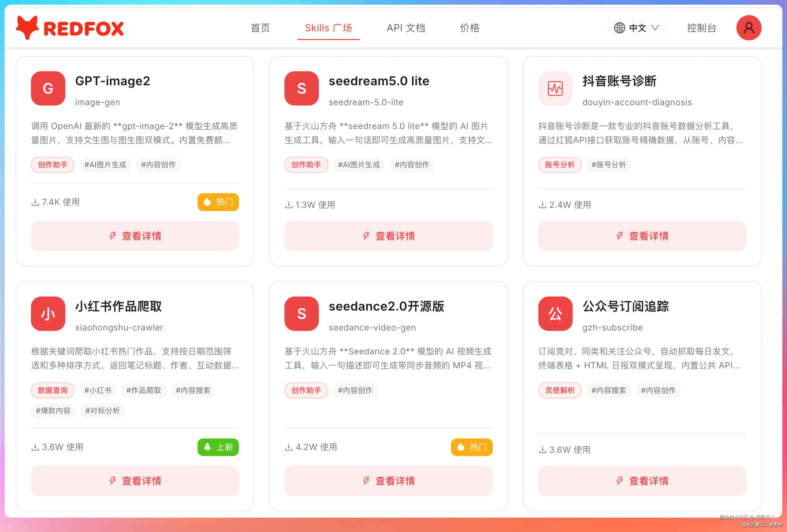Click the 创作助手 tag on GPT-image2

pyautogui.click(x=52, y=165)
